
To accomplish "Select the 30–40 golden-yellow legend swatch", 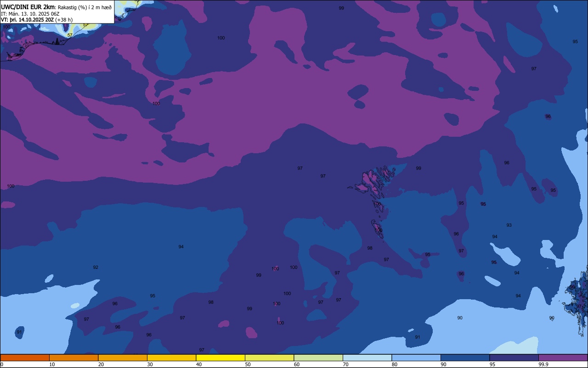I will pyautogui.click(x=171, y=357).
